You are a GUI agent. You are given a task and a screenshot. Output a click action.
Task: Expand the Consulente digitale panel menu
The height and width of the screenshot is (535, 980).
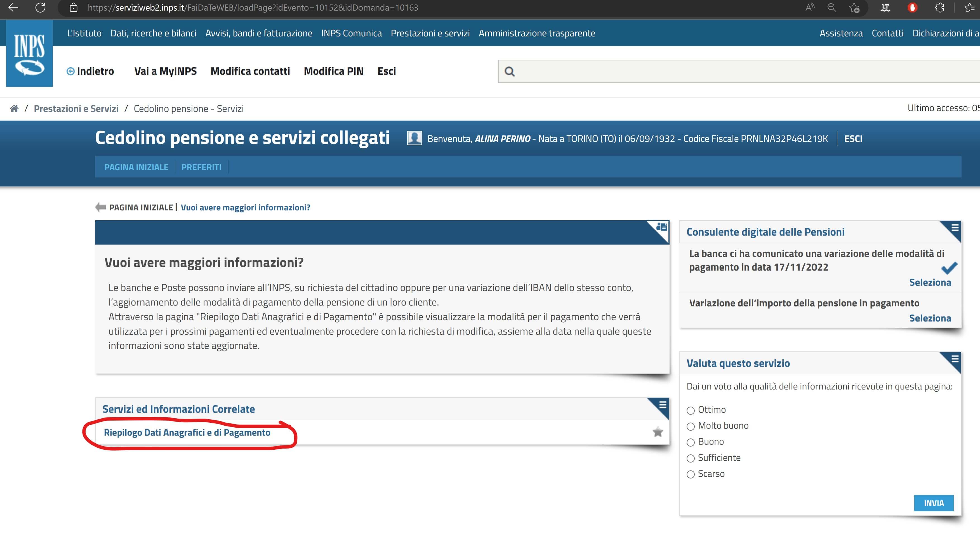(x=955, y=227)
